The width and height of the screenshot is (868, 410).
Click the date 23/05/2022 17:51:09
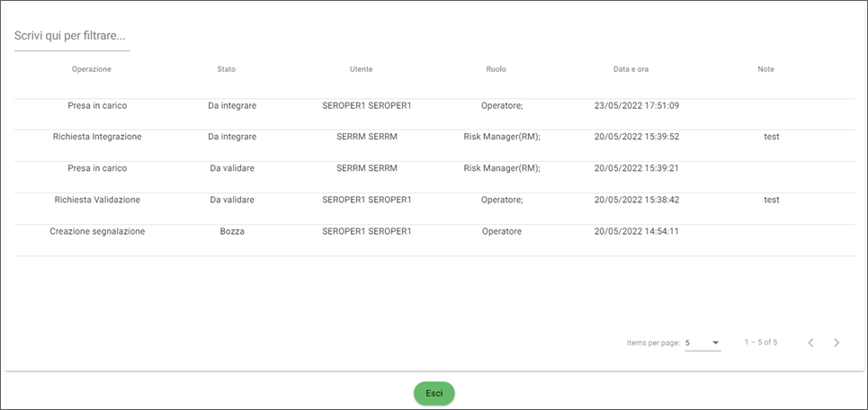[x=637, y=105]
